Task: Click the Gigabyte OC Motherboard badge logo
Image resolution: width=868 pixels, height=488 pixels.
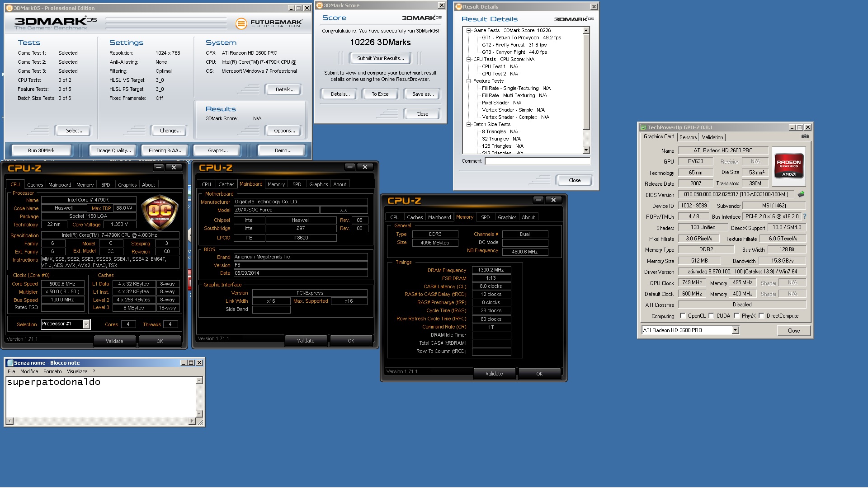Action: tap(160, 212)
